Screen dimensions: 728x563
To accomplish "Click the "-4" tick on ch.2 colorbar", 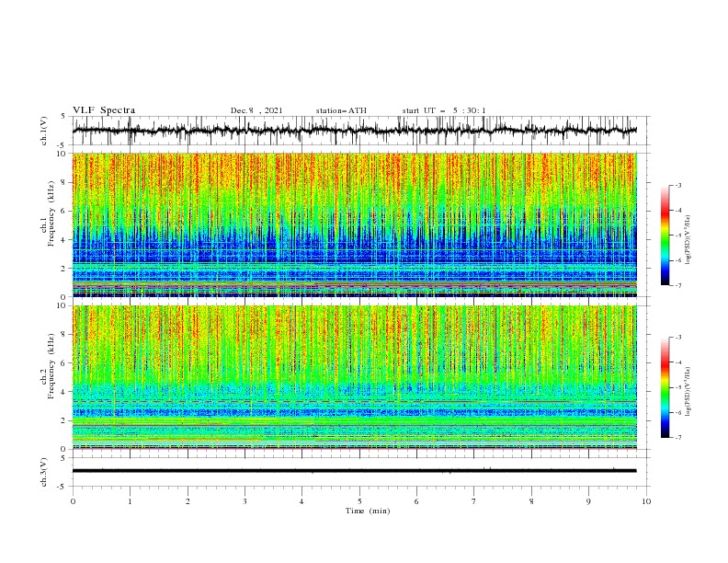I will pos(678,362).
